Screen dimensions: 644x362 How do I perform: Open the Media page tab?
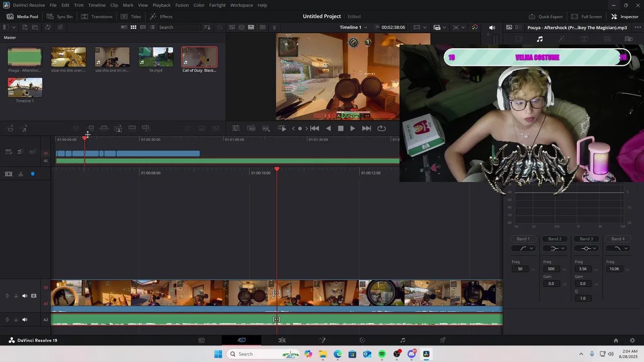coord(201,340)
